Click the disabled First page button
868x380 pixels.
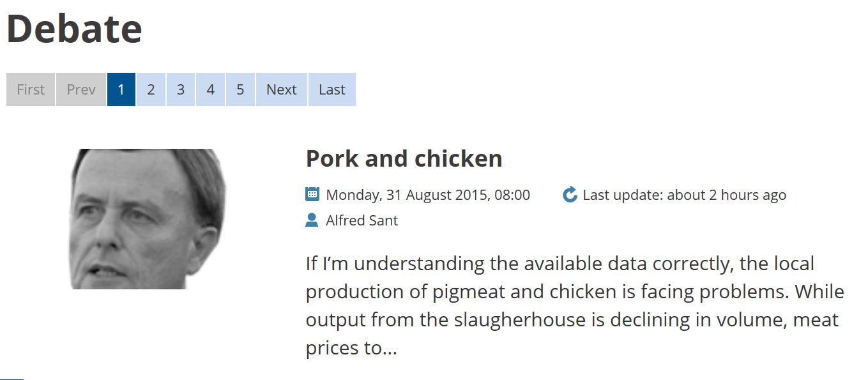[x=31, y=89]
